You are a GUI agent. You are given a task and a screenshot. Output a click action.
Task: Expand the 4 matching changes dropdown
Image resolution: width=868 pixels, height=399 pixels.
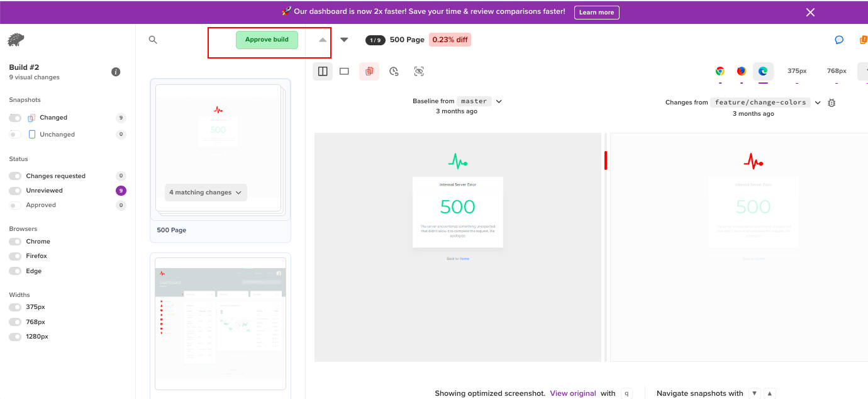206,193
